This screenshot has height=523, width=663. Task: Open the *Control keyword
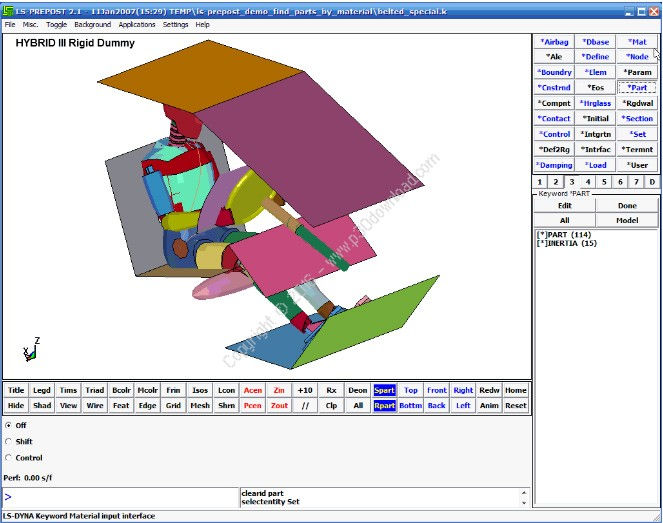click(x=554, y=134)
